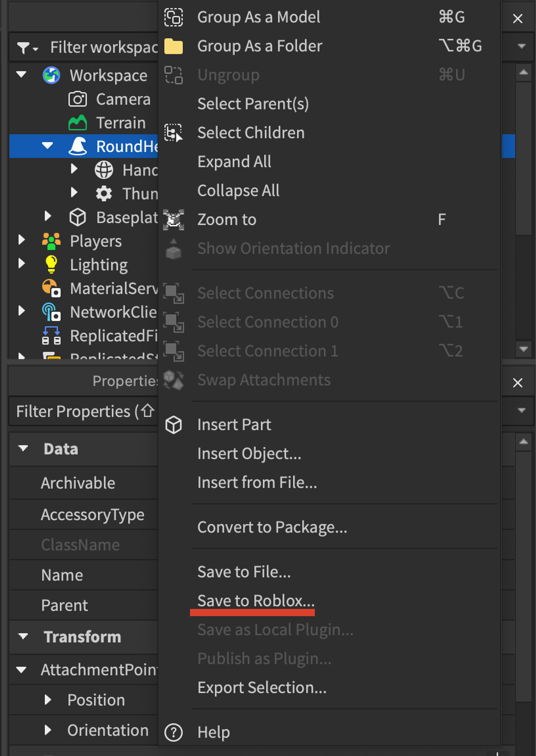Image resolution: width=536 pixels, height=756 pixels.
Task: Collapse the Data properties section
Action: (x=23, y=449)
